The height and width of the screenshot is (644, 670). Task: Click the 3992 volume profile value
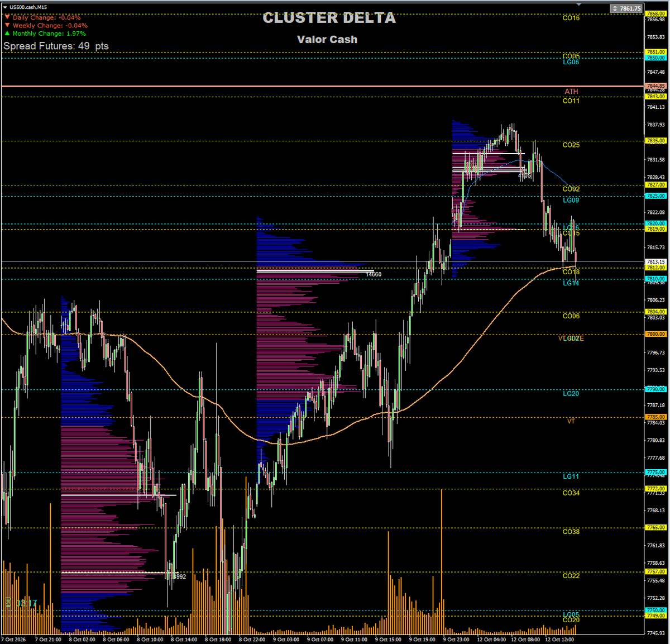pos(179,576)
